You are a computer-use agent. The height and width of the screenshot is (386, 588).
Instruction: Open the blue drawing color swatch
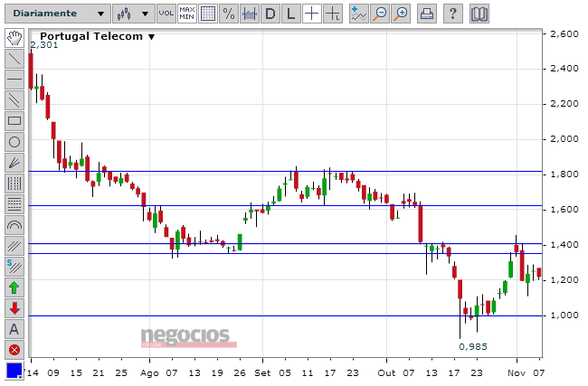(x=14, y=371)
